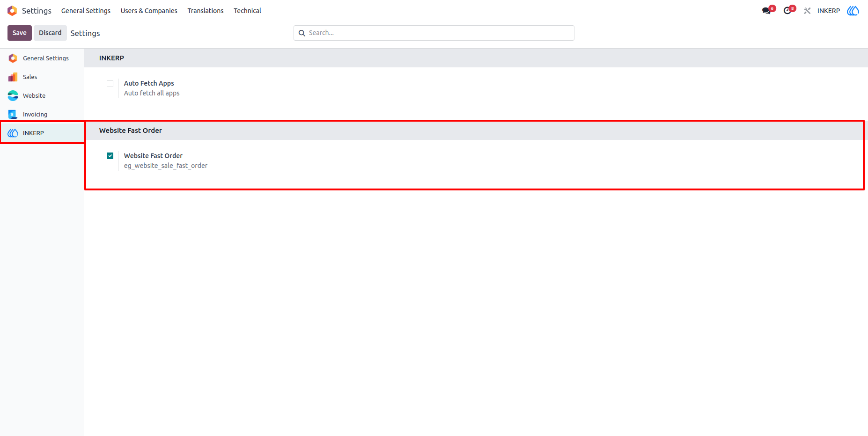Click the Invoicing sidebar dollar icon
The image size is (868, 436).
point(13,114)
